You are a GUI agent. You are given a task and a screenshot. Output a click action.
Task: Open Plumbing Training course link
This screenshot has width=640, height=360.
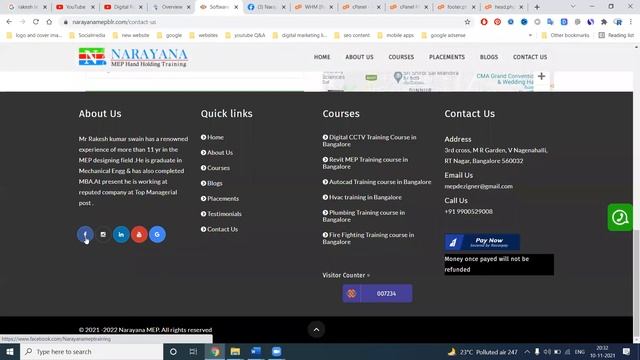(364, 216)
